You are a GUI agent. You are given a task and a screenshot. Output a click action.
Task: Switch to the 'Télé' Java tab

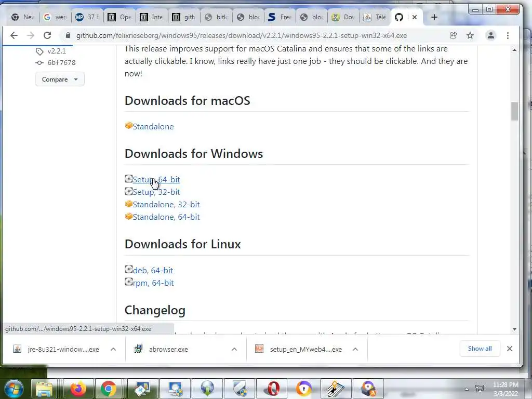[375, 17]
